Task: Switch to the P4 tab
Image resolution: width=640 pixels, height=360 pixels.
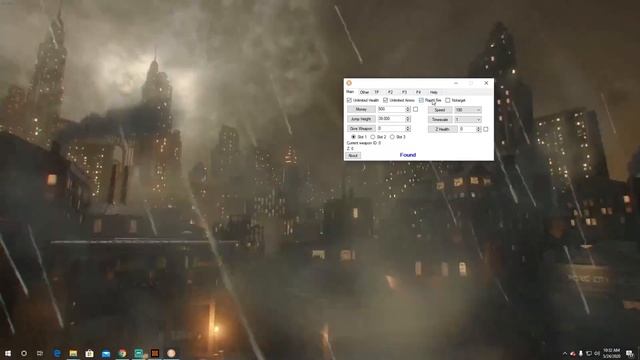Action: pos(418,92)
